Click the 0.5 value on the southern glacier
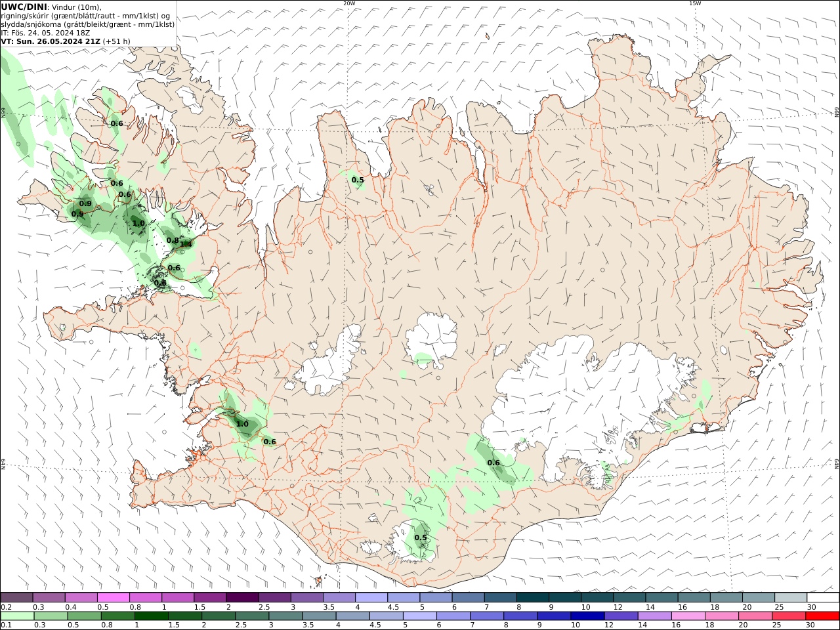Screen dimensions: 840x630 coord(421,537)
